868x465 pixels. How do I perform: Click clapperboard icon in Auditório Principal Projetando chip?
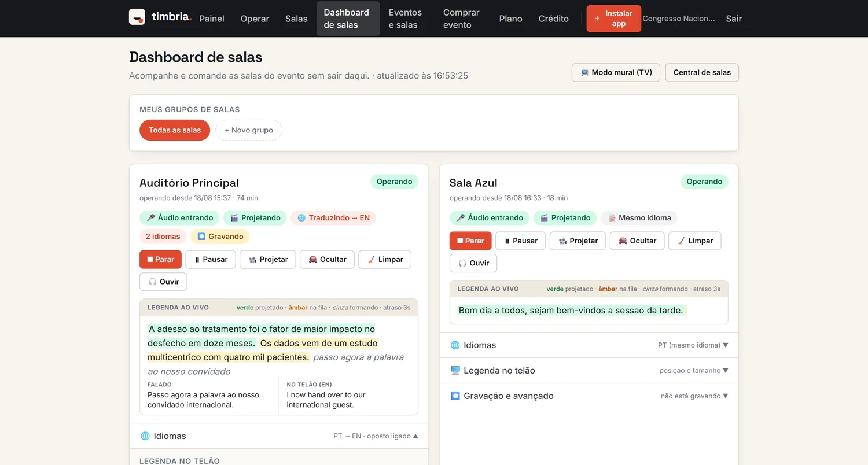click(234, 218)
